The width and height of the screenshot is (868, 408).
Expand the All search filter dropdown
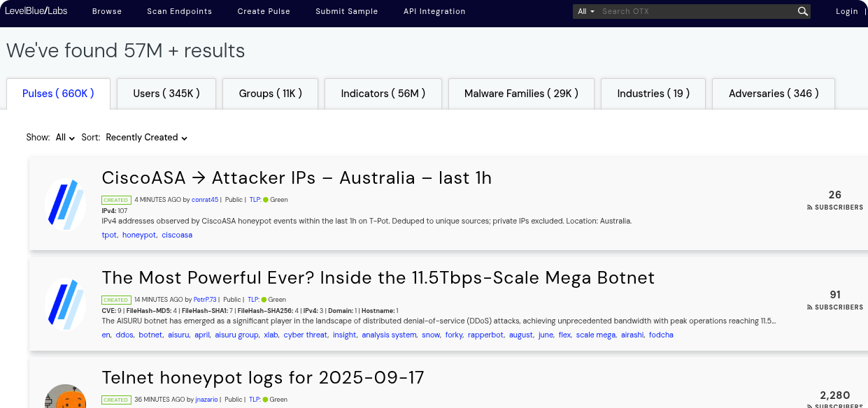(x=586, y=11)
